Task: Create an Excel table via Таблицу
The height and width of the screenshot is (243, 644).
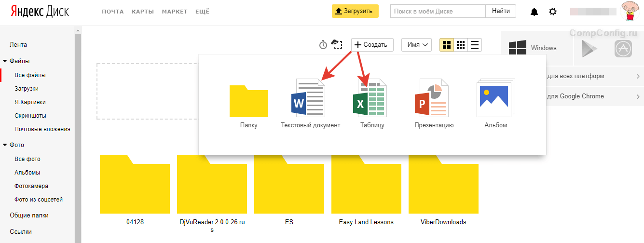Action: coord(370,98)
